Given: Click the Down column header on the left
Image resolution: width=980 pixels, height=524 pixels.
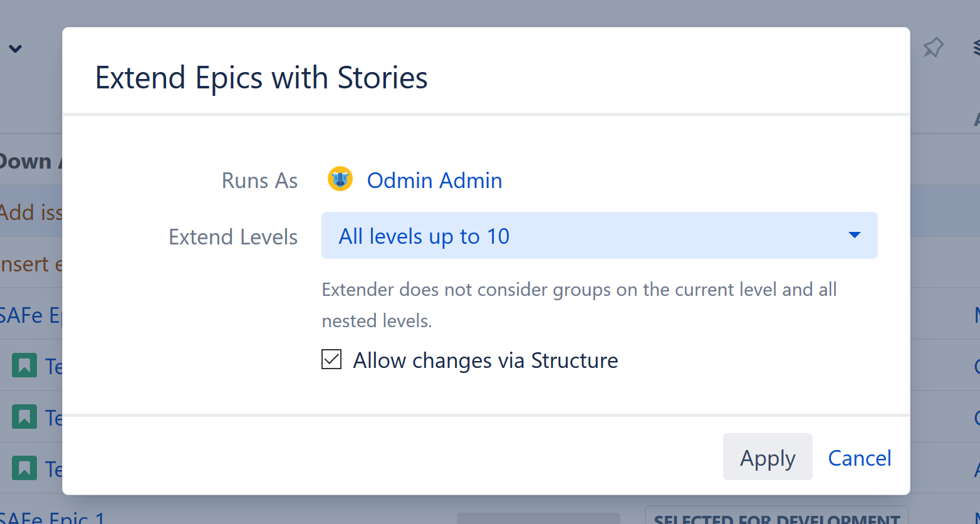Looking at the screenshot, I should (x=26, y=160).
